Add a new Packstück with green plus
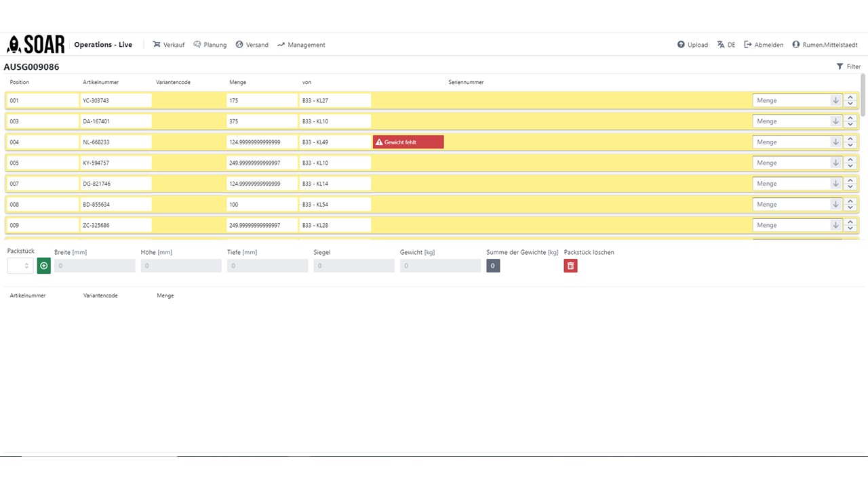This screenshot has height=488, width=868. pos(44,266)
